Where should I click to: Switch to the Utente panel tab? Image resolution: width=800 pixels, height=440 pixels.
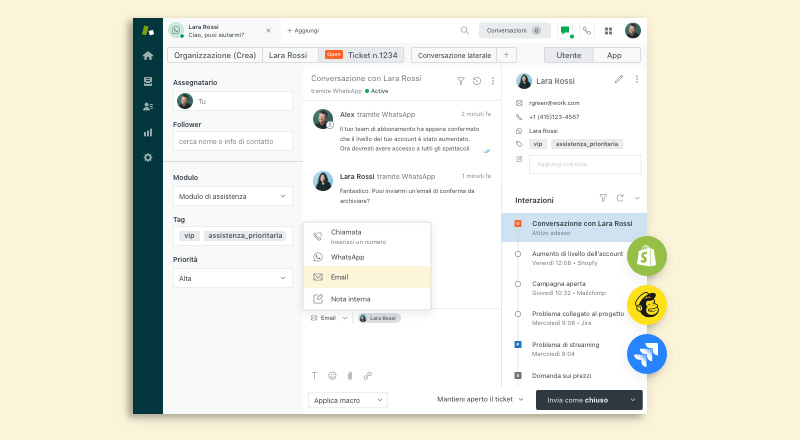(568, 55)
